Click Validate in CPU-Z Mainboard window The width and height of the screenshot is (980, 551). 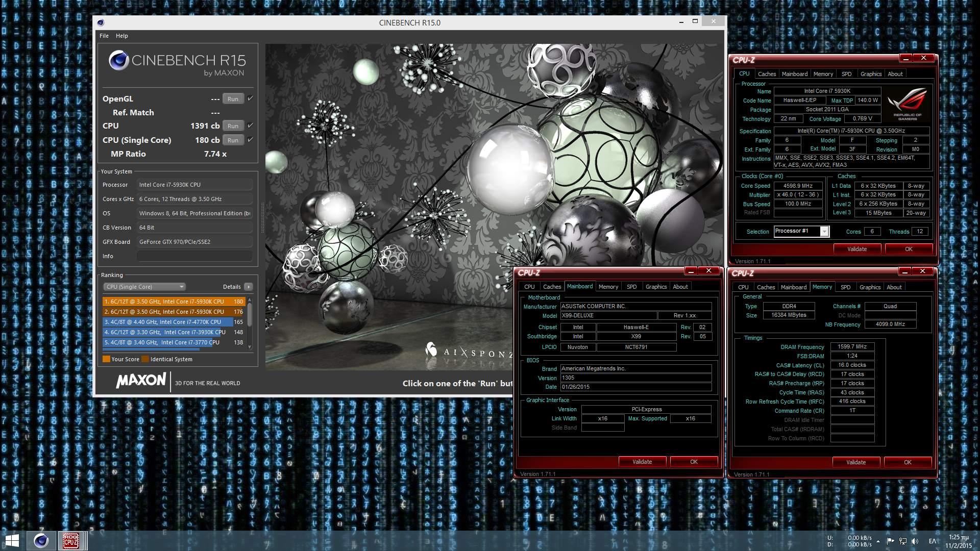pos(642,462)
